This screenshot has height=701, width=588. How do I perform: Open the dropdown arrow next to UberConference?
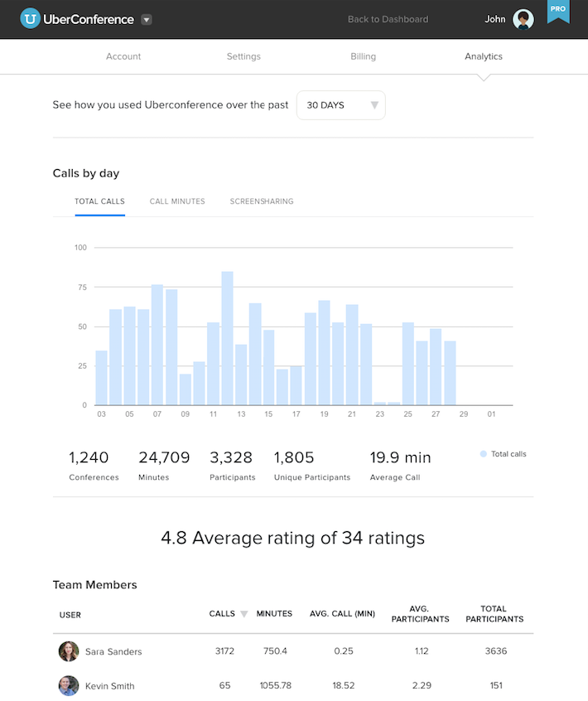(x=147, y=20)
